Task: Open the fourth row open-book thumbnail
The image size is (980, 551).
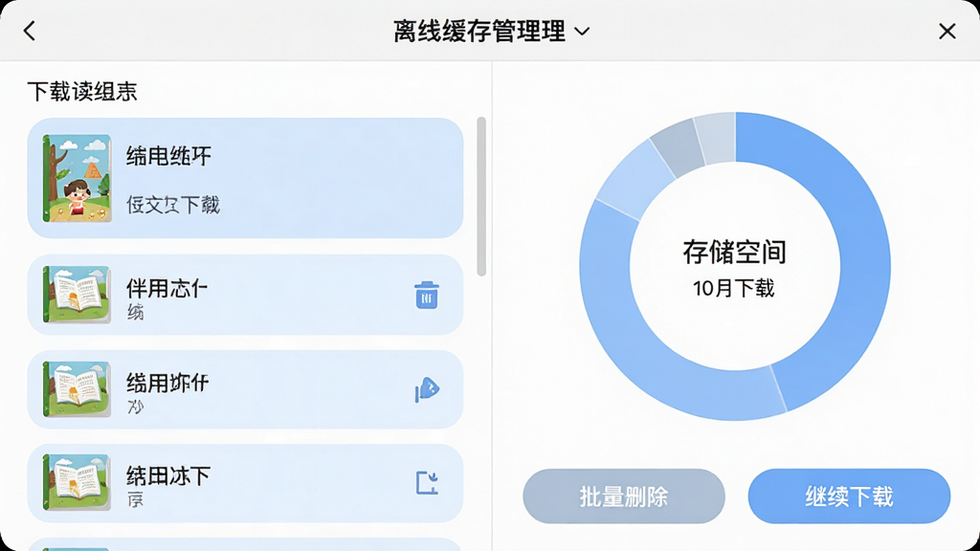Action: point(77,482)
